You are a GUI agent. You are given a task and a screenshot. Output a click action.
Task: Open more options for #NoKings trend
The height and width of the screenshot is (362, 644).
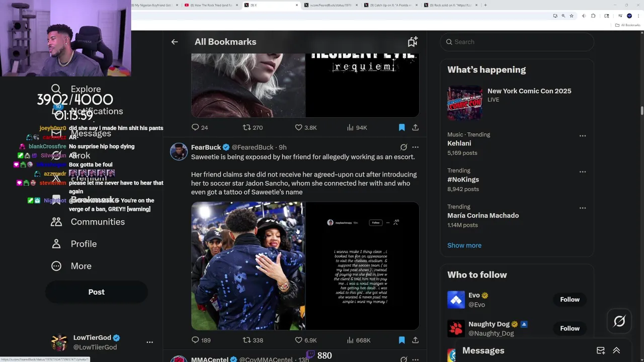[x=583, y=172]
